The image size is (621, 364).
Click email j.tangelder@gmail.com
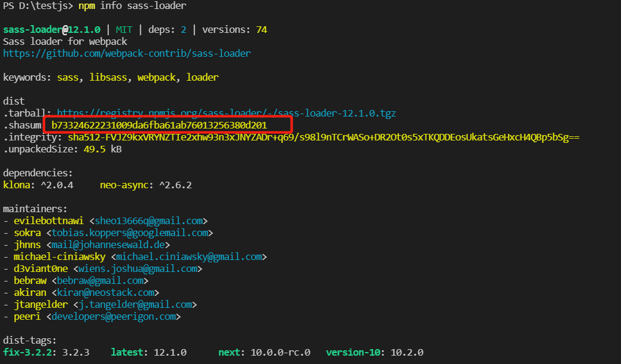pos(135,305)
